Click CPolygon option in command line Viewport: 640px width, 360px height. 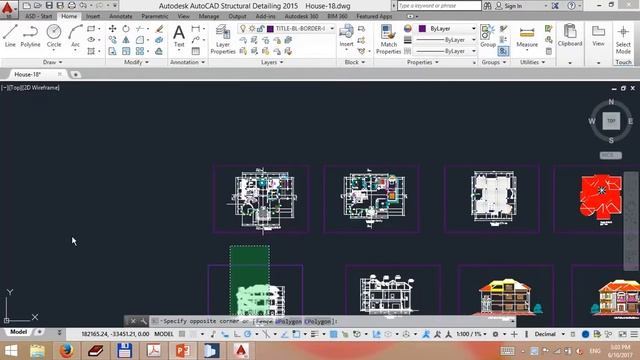[x=318, y=322]
